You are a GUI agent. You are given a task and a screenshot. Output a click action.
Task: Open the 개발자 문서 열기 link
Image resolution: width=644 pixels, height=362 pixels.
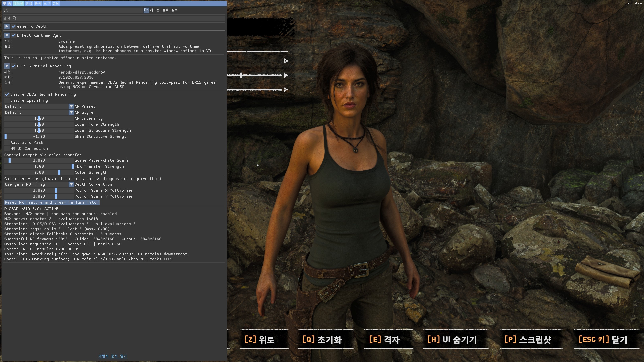pyautogui.click(x=113, y=356)
